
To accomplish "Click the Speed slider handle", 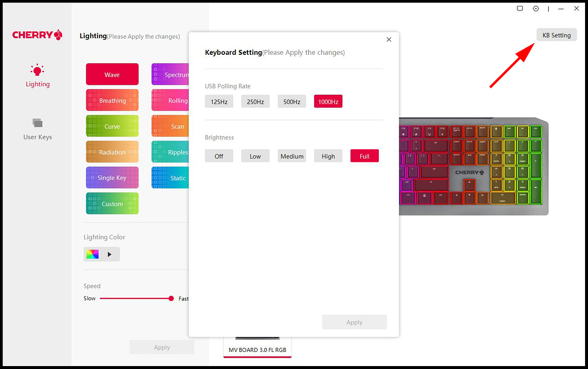I will pos(171,298).
